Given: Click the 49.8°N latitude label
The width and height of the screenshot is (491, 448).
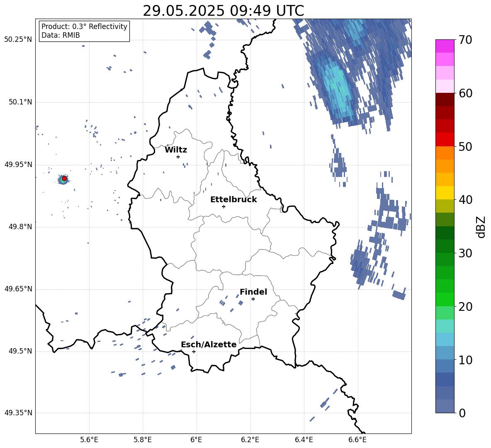Looking at the screenshot, I should click(20, 227).
